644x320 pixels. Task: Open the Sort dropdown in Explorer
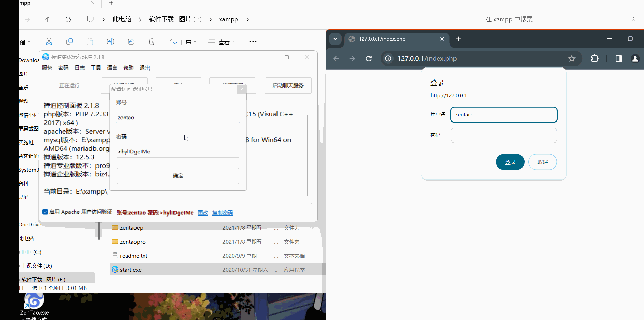(183, 42)
